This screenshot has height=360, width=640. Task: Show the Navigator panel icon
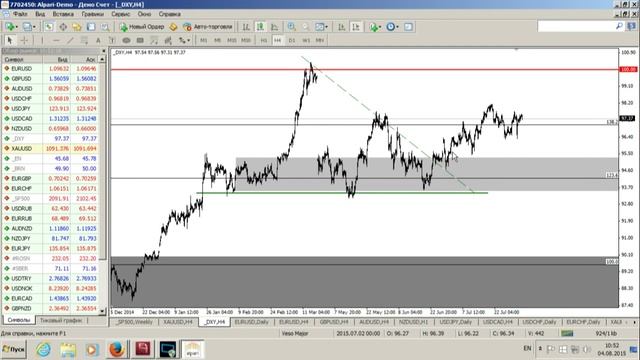click(x=77, y=27)
